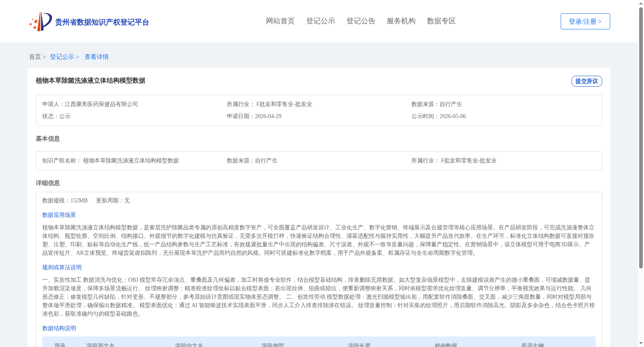Image resolution: width=644 pixels, height=347 pixels.
Task: Click 数据来源：自行产生 in top info box
Action: coord(437,104)
